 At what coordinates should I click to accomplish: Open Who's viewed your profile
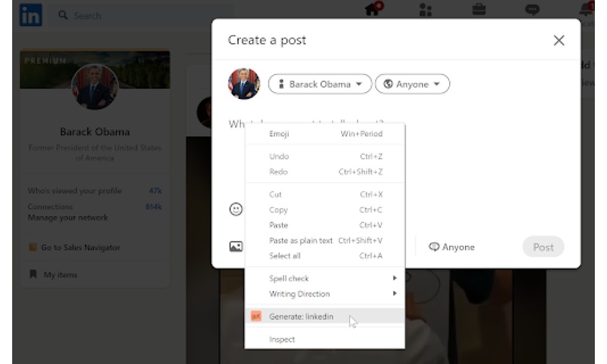point(75,190)
